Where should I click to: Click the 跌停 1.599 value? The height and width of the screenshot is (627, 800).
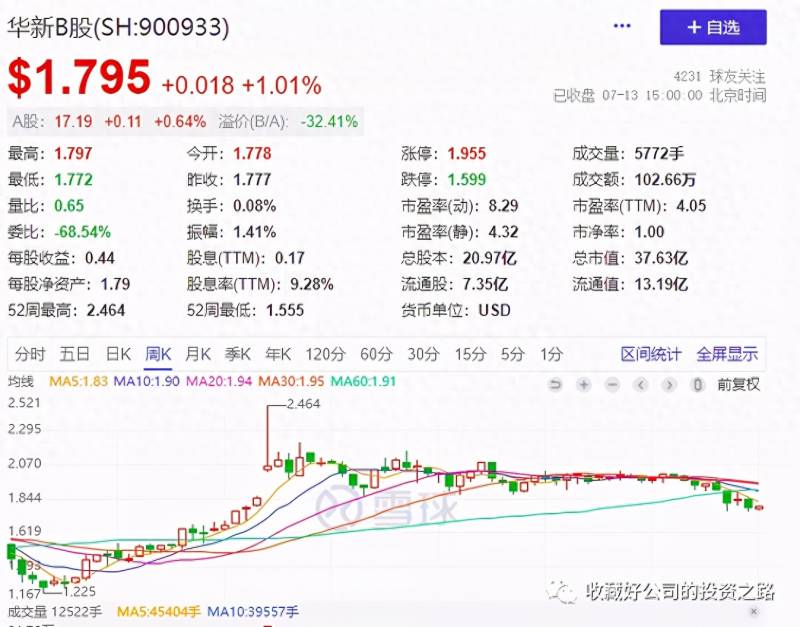click(x=467, y=180)
